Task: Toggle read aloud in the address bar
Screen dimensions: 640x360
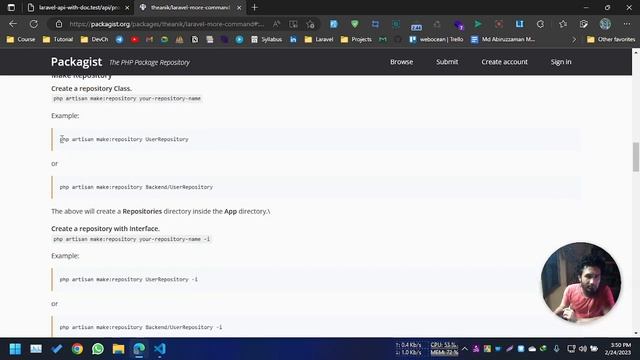Action: [x=276, y=24]
